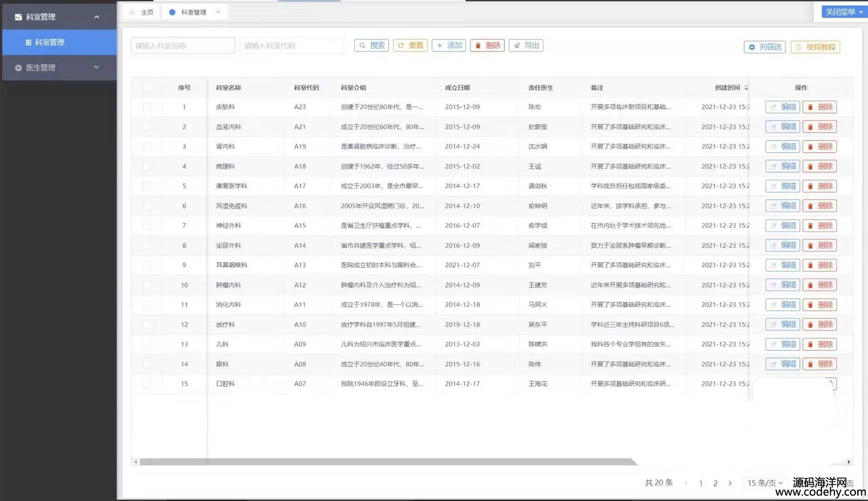
Task: Edit the 病理科 row
Action: point(783,166)
